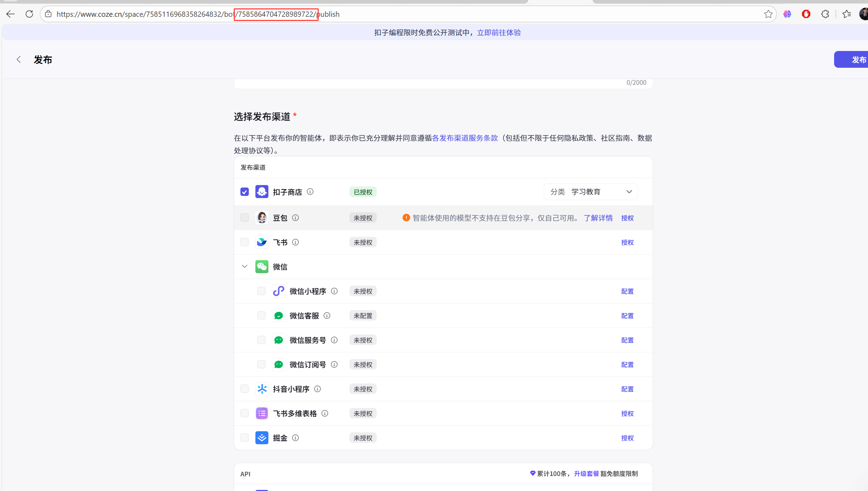Tick the 飞书多维表格 checkbox

245,413
